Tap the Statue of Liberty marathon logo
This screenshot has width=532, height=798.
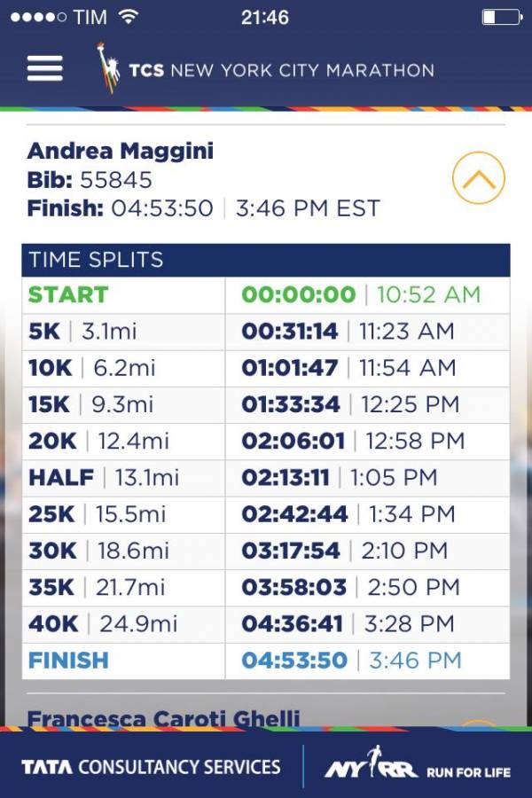(107, 68)
